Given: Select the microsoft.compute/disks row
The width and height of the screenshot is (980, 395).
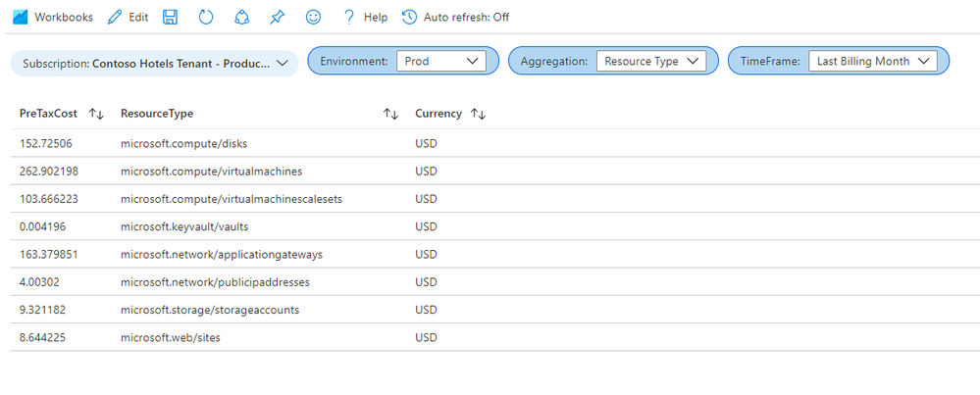Looking at the screenshot, I should (x=495, y=143).
